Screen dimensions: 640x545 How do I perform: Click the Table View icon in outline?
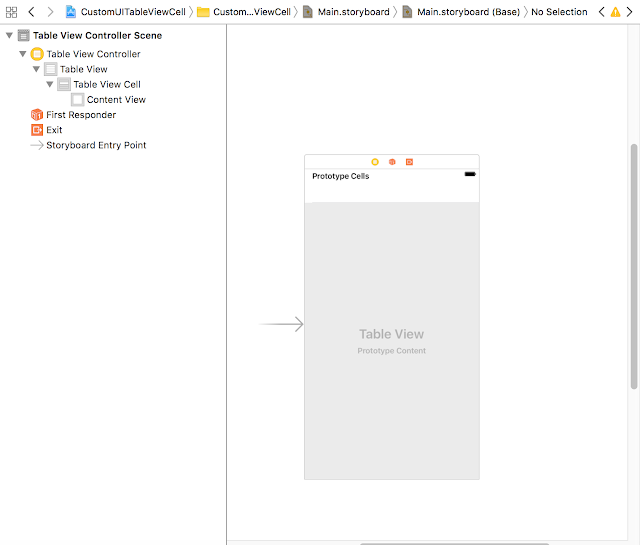click(50, 69)
